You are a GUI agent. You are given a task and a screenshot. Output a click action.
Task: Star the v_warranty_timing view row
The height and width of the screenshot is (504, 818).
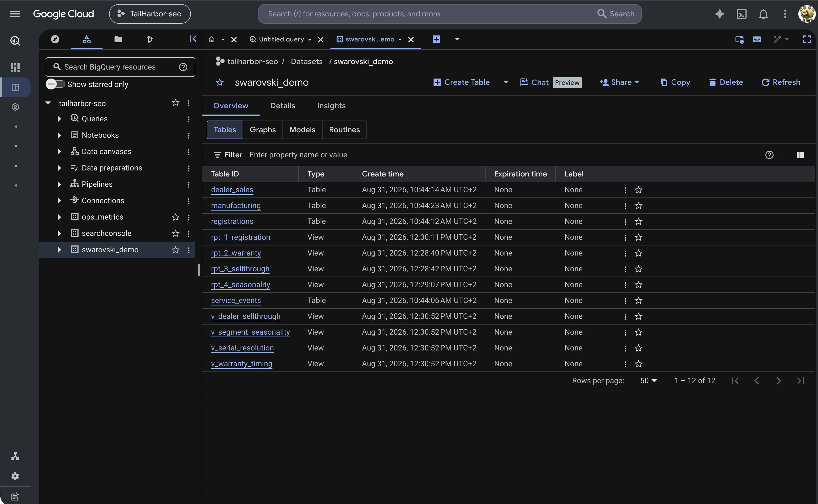(x=638, y=364)
